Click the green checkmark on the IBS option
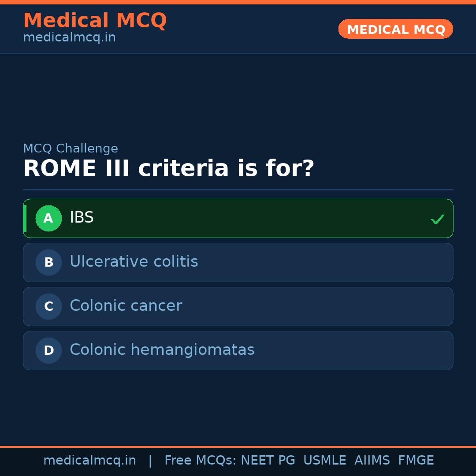 pos(437,219)
